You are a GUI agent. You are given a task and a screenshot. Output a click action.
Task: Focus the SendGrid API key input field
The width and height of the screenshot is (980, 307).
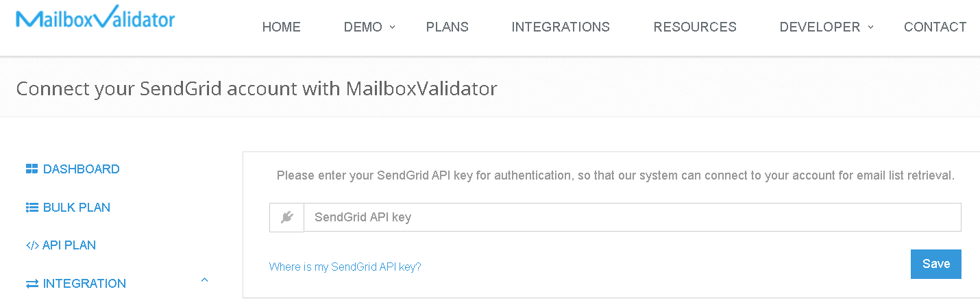point(632,218)
